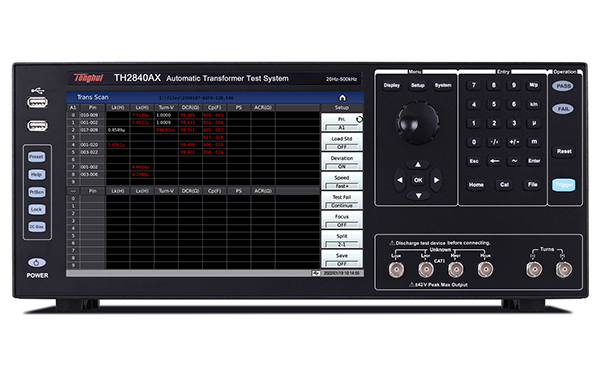Click number key 0
Viewport: 600px width, 367px height.
point(474,142)
